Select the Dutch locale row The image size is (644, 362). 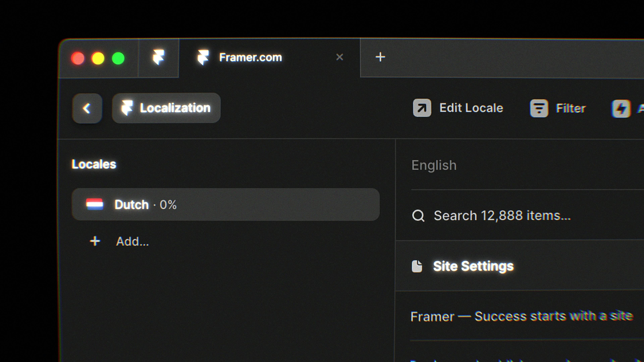point(226,204)
